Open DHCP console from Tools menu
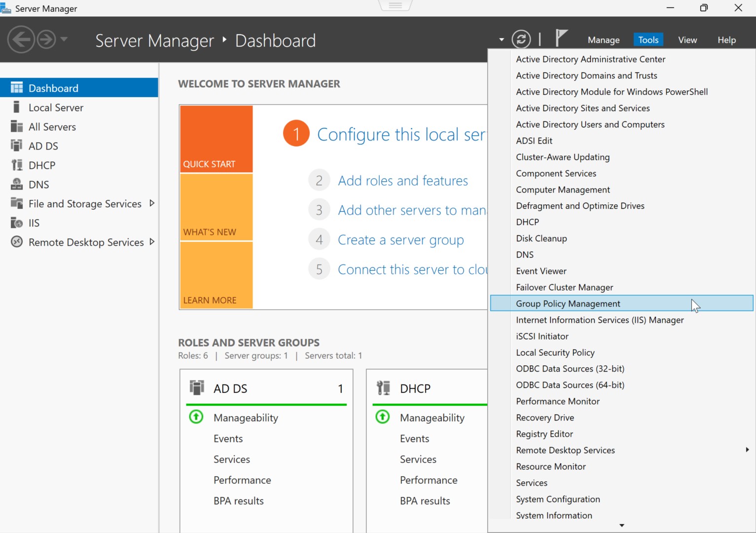 622,222
